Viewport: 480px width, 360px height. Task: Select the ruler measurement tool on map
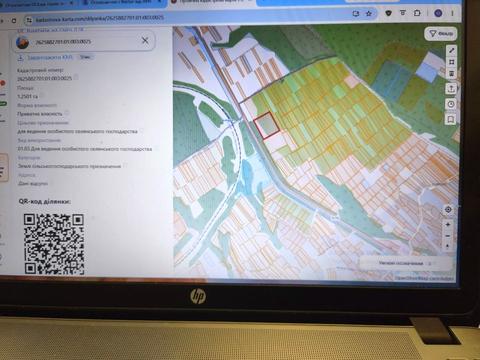451,51
